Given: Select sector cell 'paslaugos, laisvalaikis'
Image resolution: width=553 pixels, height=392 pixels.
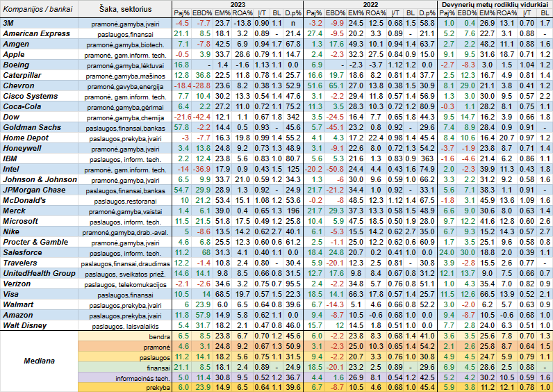Looking at the screenshot, I should tap(125, 326).
